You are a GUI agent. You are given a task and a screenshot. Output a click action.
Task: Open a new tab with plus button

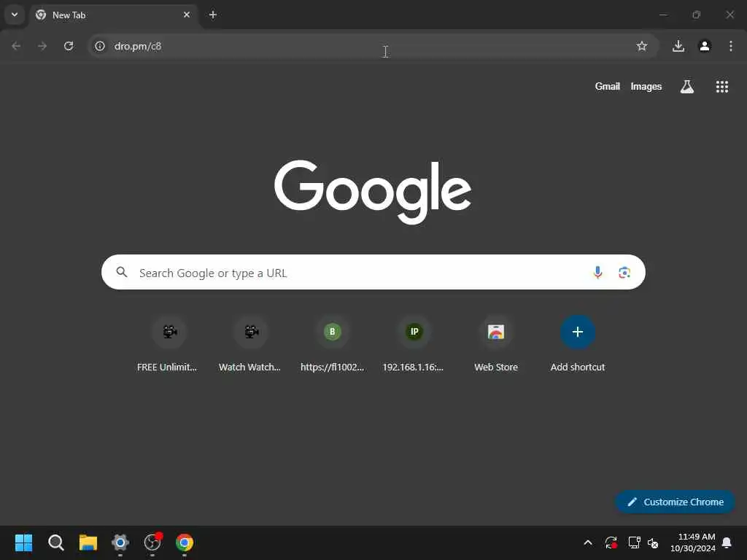point(213,15)
